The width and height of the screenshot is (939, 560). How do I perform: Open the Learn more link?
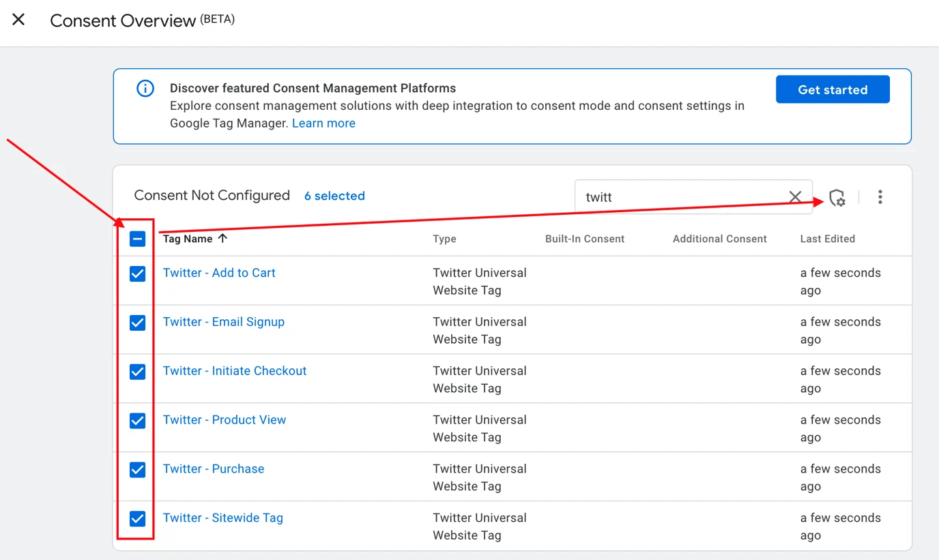click(x=323, y=123)
